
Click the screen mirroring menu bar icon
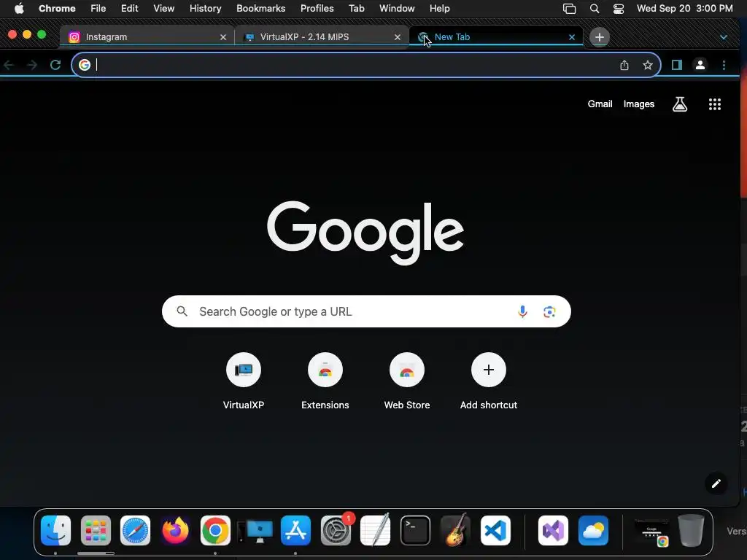click(x=569, y=9)
